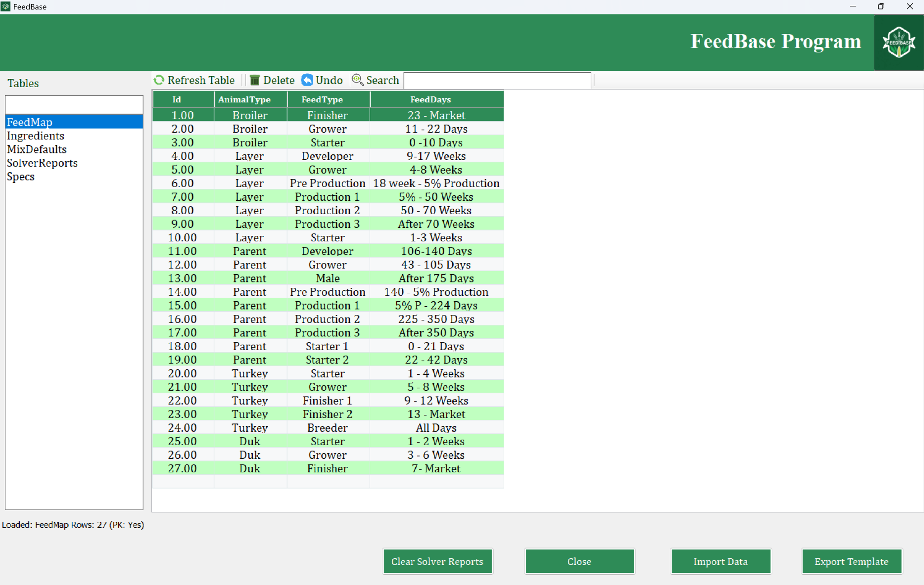Click the Undo arrow icon

[x=307, y=80]
